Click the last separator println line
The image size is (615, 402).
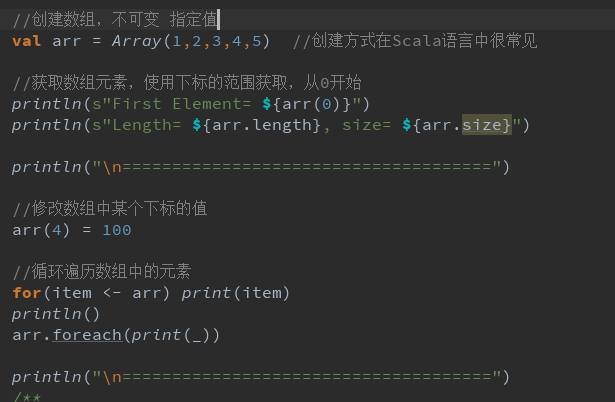click(x=261, y=377)
